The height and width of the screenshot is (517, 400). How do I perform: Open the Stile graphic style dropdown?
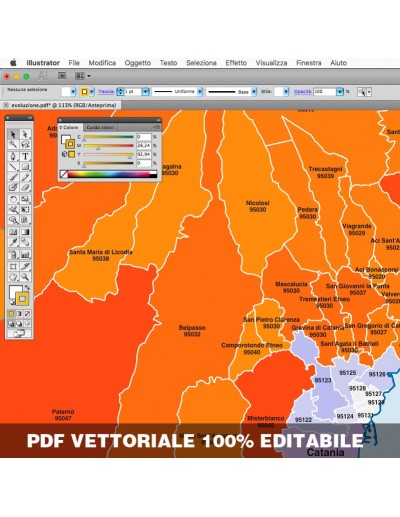coord(286,92)
